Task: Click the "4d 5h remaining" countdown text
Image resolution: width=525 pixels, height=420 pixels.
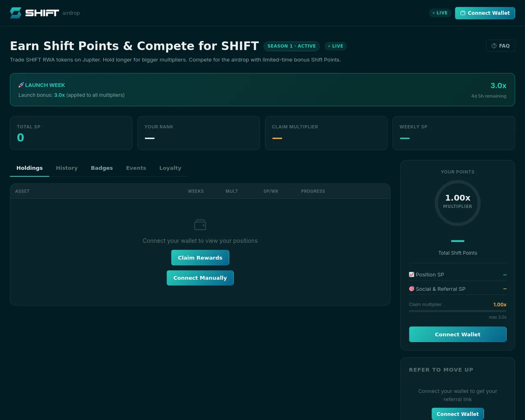Action: tap(489, 96)
